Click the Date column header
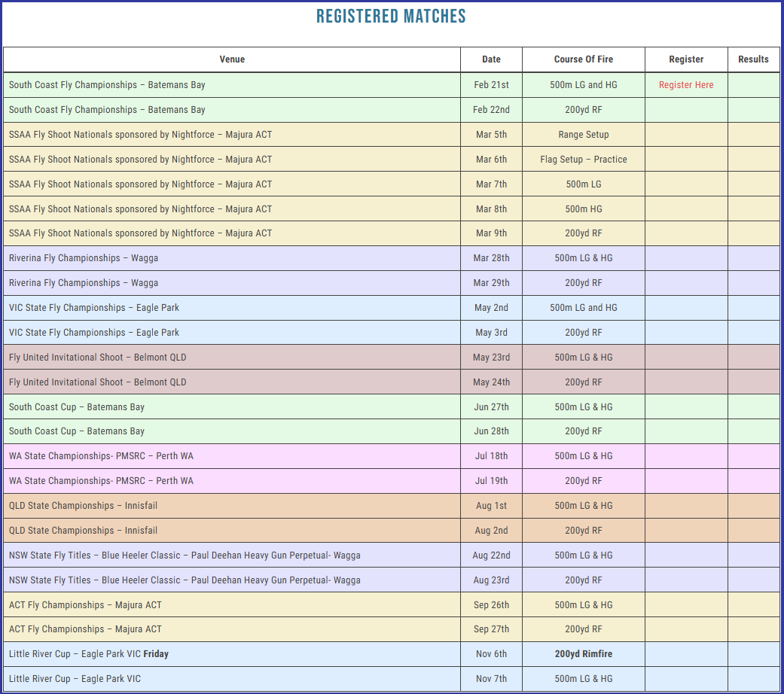Screen dimensions: 784x694 tap(491, 59)
